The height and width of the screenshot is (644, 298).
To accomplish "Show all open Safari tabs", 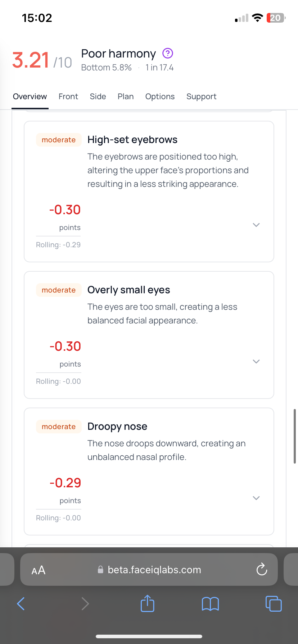I will (274, 603).
